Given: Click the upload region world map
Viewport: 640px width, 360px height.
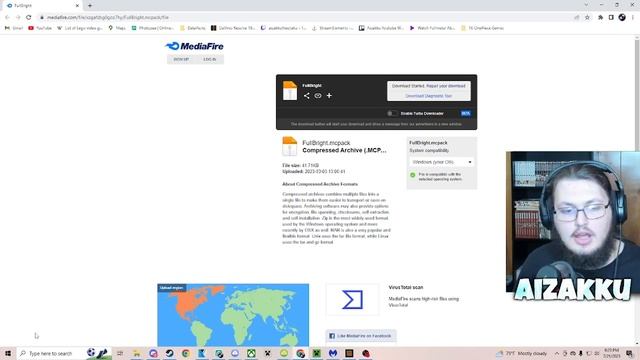Looking at the screenshot, I should click(x=233, y=315).
